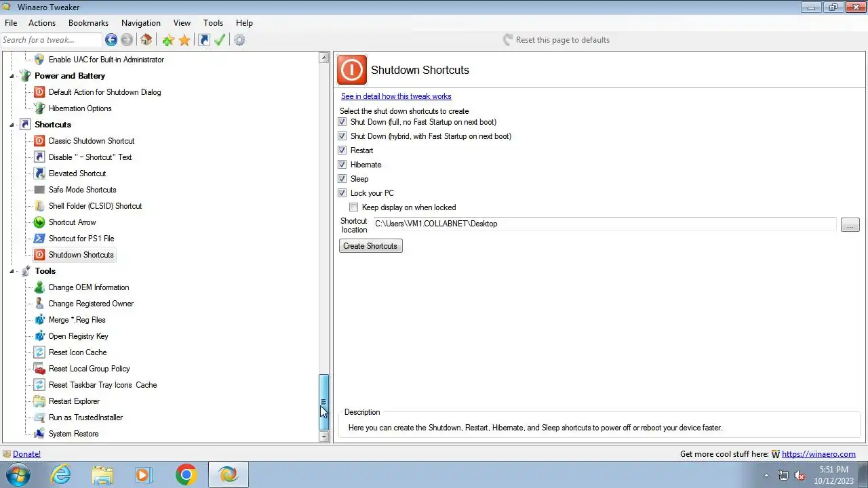Collapse the Tools tree group
868x488 pixels.
point(12,271)
